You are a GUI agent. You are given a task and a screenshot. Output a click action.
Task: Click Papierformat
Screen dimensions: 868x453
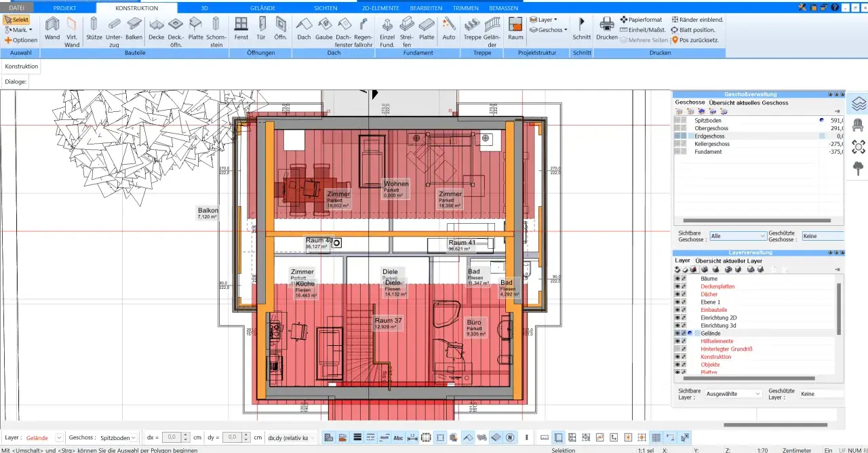click(642, 20)
